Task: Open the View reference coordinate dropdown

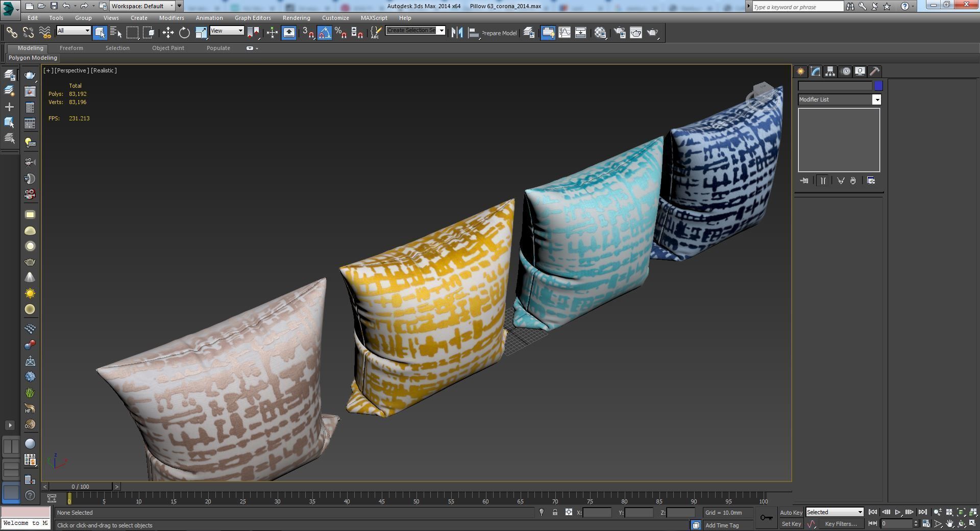Action: (227, 31)
